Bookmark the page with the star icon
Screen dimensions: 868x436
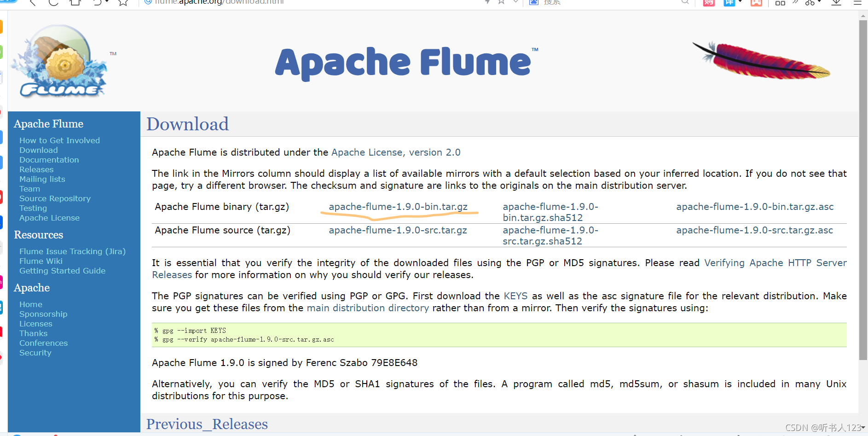point(122,3)
